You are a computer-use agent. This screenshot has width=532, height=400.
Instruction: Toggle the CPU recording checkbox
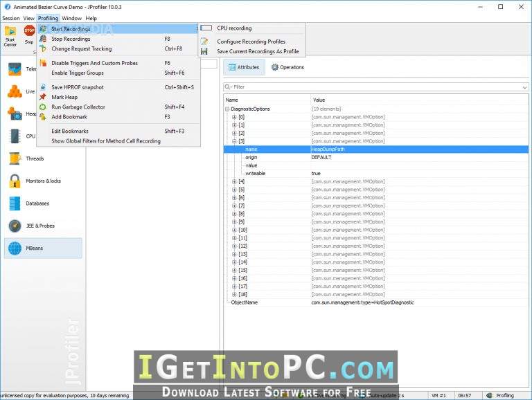(x=206, y=28)
